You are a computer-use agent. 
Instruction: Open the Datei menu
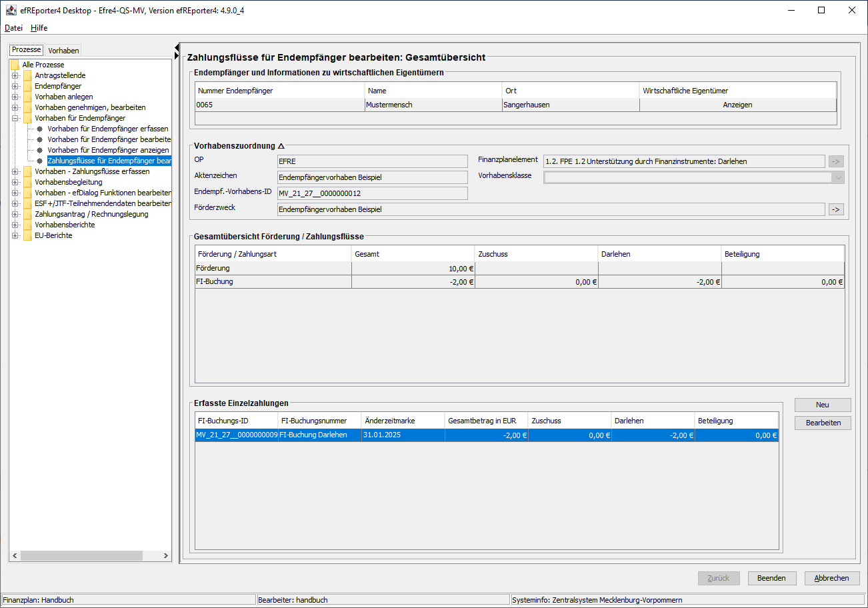(13, 28)
